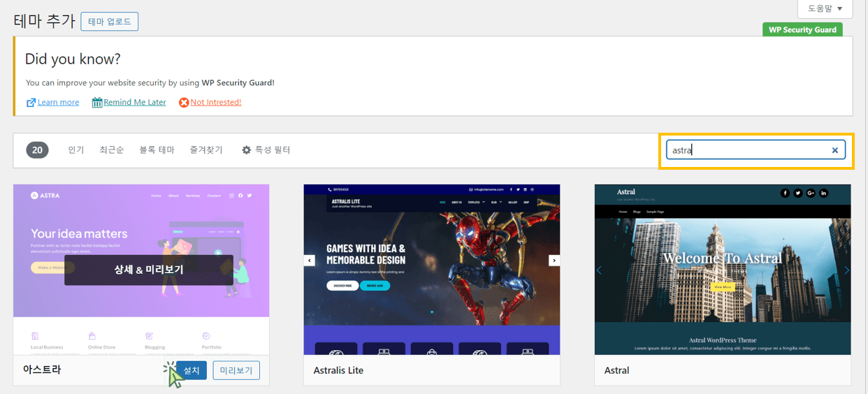Click Remind Me Later link
The height and width of the screenshot is (394, 868).
[135, 102]
